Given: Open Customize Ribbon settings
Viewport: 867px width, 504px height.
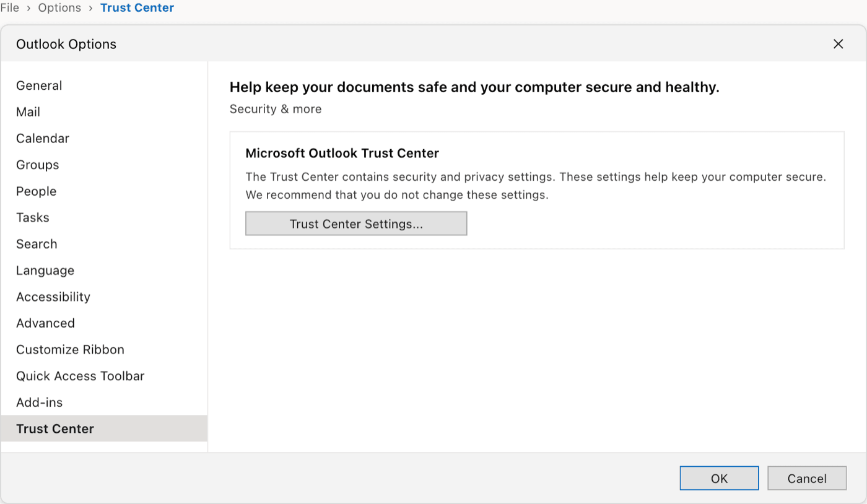Looking at the screenshot, I should coord(104,350).
